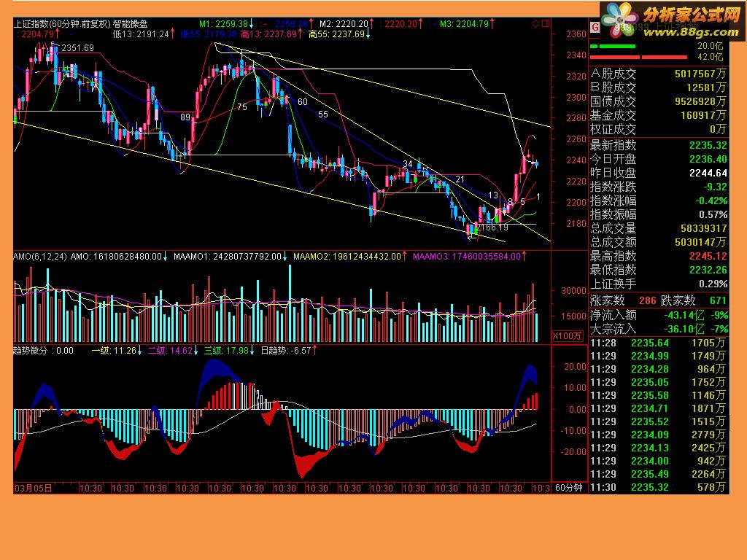Click the chart title 上证指数(60分钟.前复权) 智能操盘

[x=80, y=24]
